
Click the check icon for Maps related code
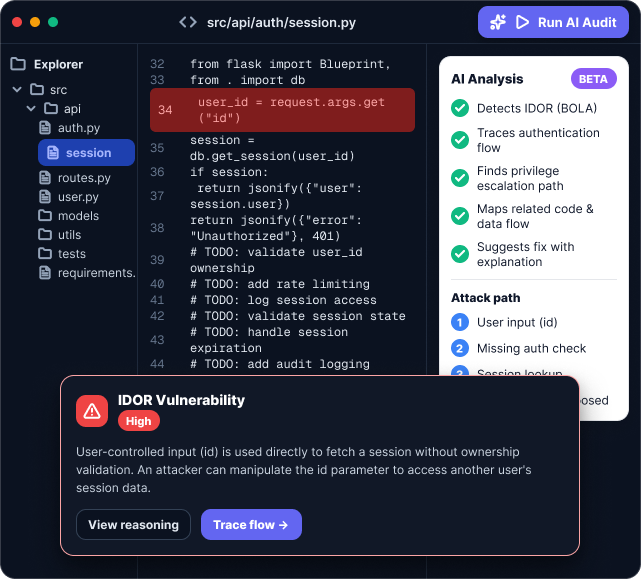[460, 216]
